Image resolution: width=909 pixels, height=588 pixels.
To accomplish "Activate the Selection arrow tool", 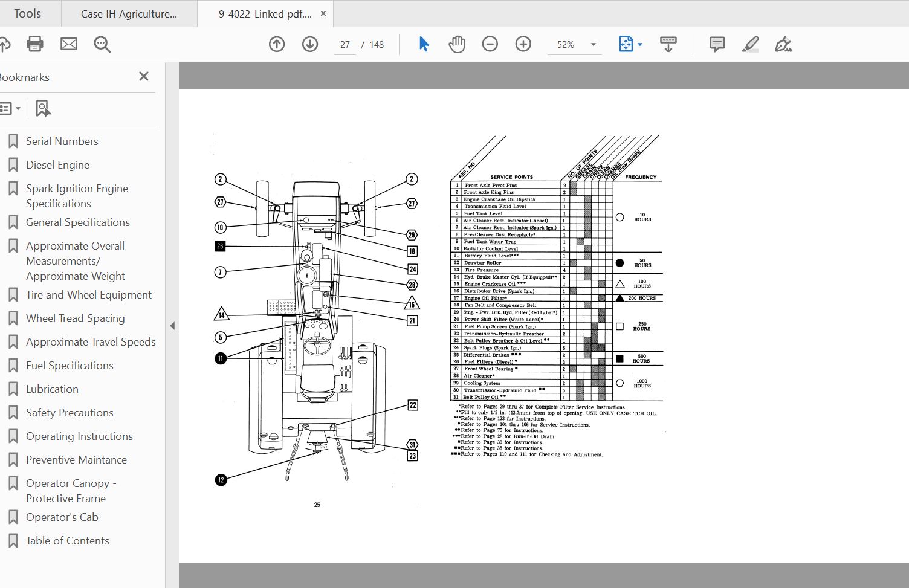I will [x=424, y=44].
